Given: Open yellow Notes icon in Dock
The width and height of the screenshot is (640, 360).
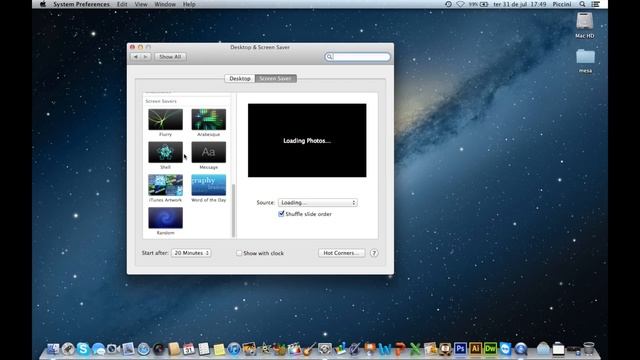Looking at the screenshot, I should [219, 349].
